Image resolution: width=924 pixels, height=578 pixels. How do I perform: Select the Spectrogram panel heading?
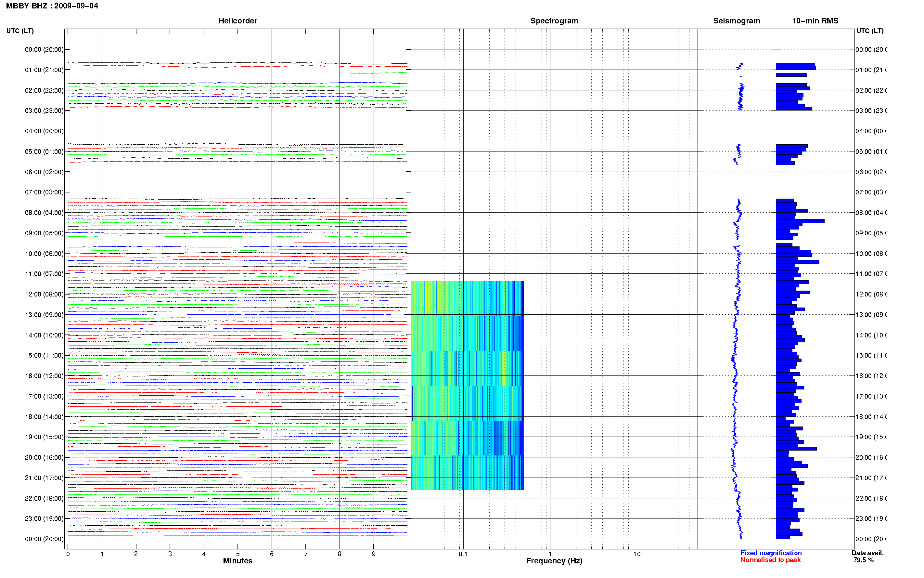pos(554,21)
